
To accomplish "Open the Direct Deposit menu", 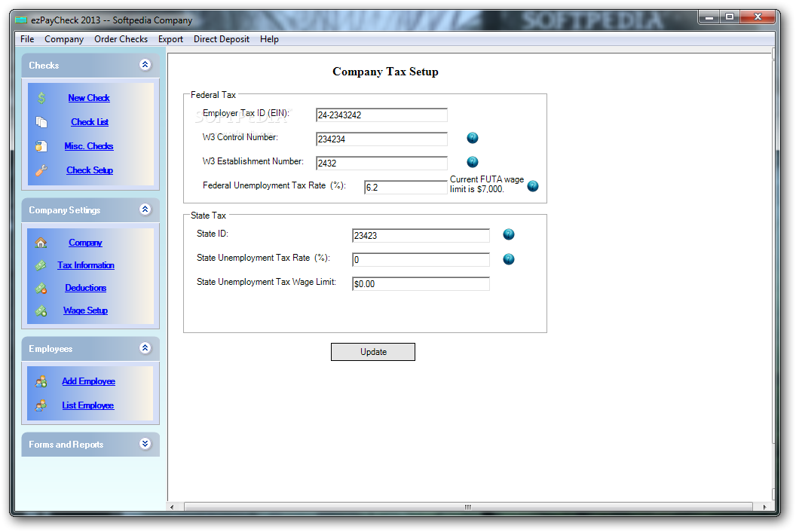I will click(222, 39).
